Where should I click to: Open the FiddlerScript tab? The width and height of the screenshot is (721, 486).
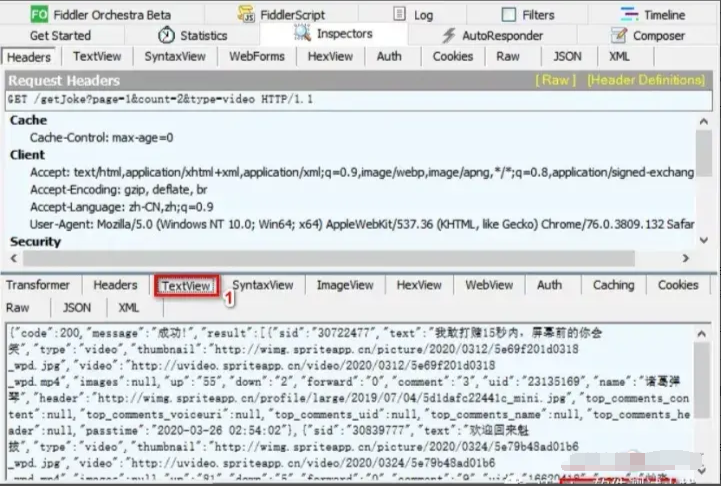click(x=281, y=15)
